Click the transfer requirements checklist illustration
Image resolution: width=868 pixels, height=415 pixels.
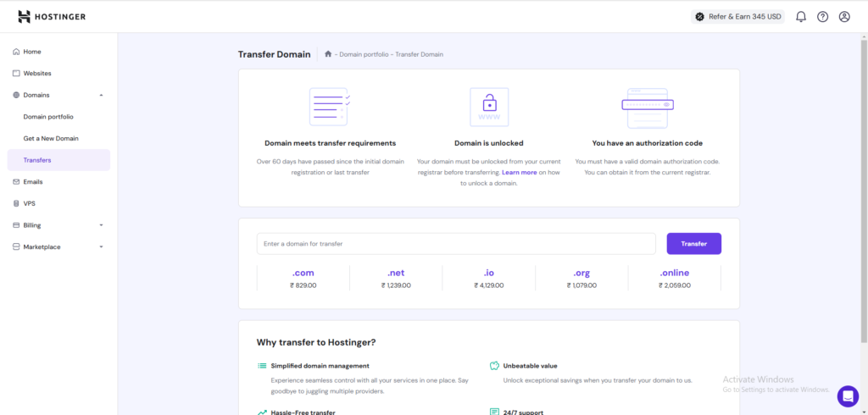point(330,107)
